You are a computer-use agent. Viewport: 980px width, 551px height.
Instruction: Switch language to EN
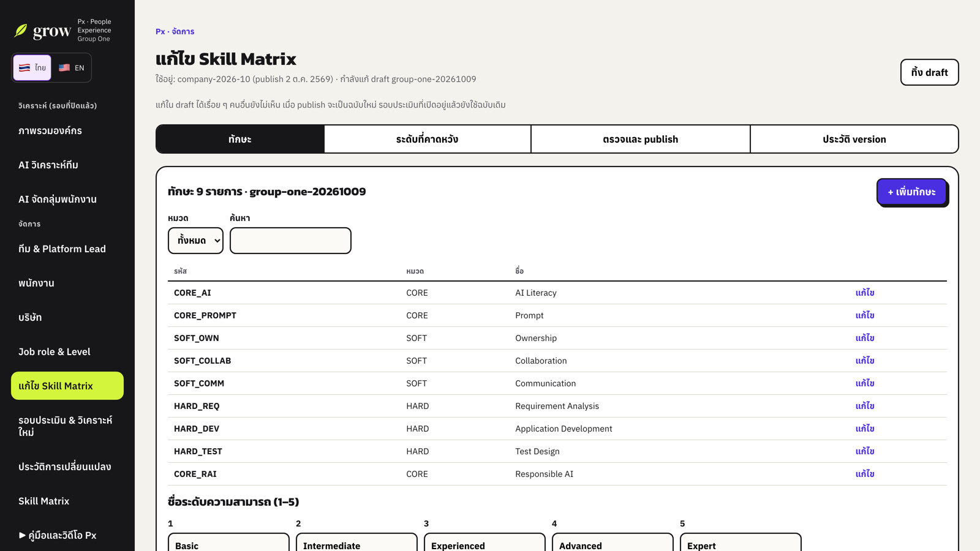click(x=71, y=67)
